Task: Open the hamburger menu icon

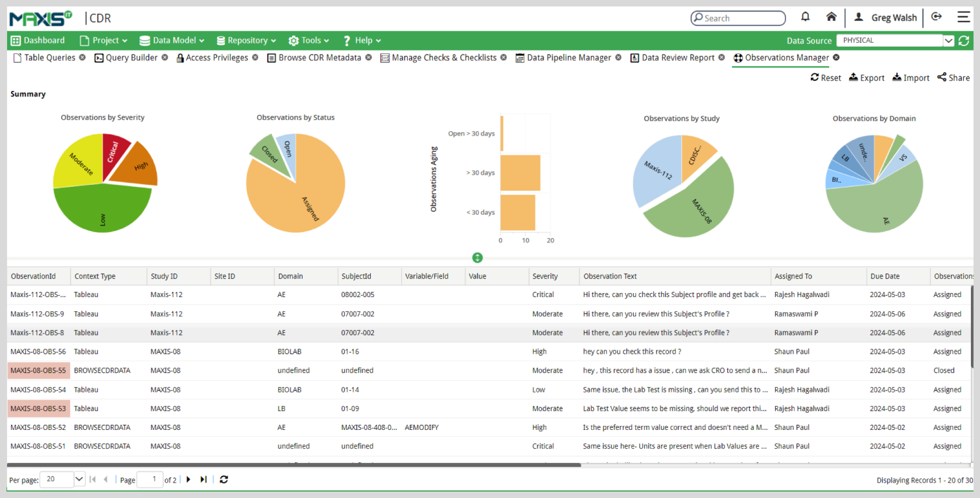Action: coord(964,17)
